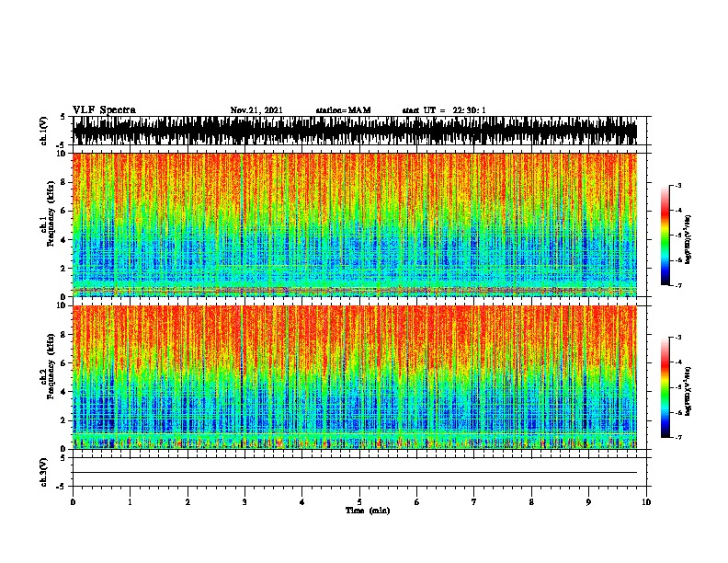The height and width of the screenshot is (563, 728).
Task: Click time axis tick label '10'
Action: click(x=646, y=502)
